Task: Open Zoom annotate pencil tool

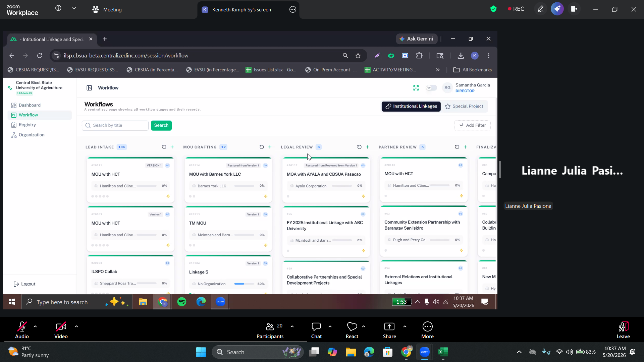Action: pos(540,9)
